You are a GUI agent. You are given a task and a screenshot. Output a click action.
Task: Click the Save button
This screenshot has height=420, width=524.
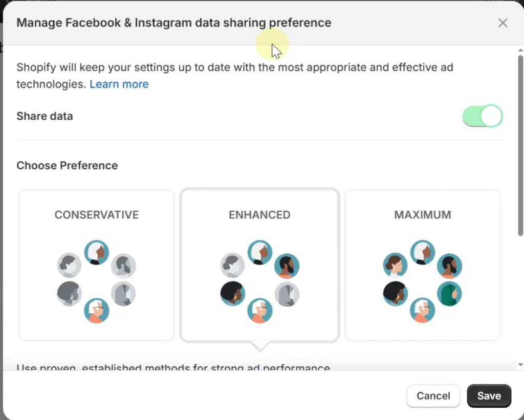tap(489, 396)
